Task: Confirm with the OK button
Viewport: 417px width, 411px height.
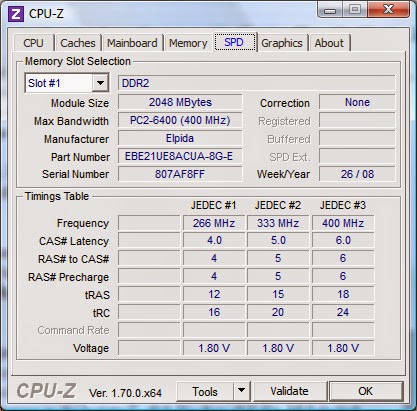Action: (365, 391)
